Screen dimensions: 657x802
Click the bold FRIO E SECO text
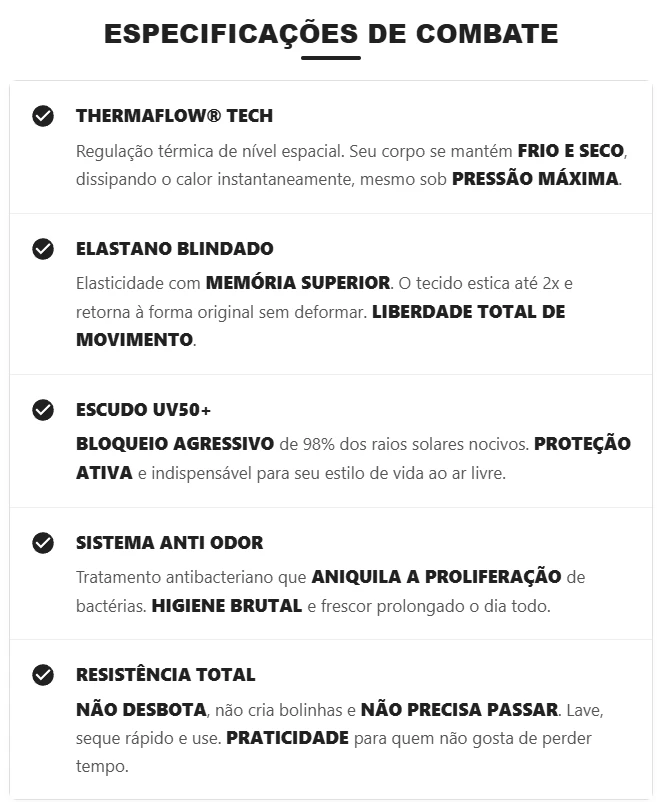click(x=570, y=151)
